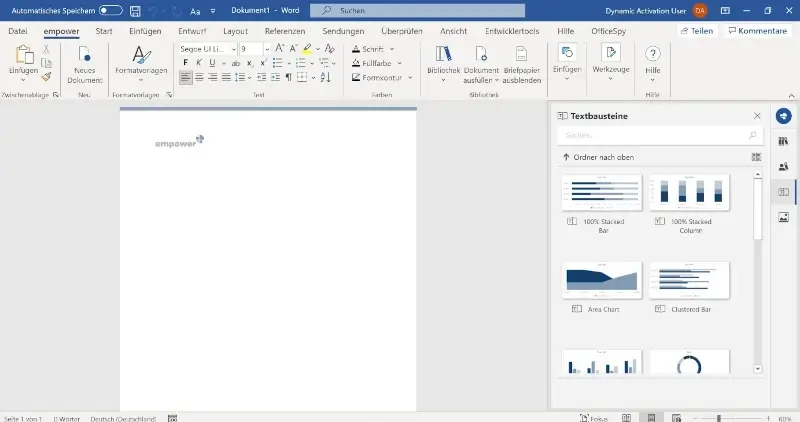Select the images icon in right sidebar
Screen dimensions: 800x422
[783, 217]
